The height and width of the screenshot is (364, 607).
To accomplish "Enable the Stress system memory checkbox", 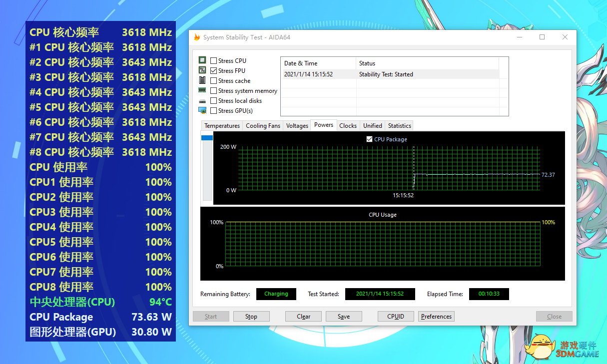I will pos(214,91).
